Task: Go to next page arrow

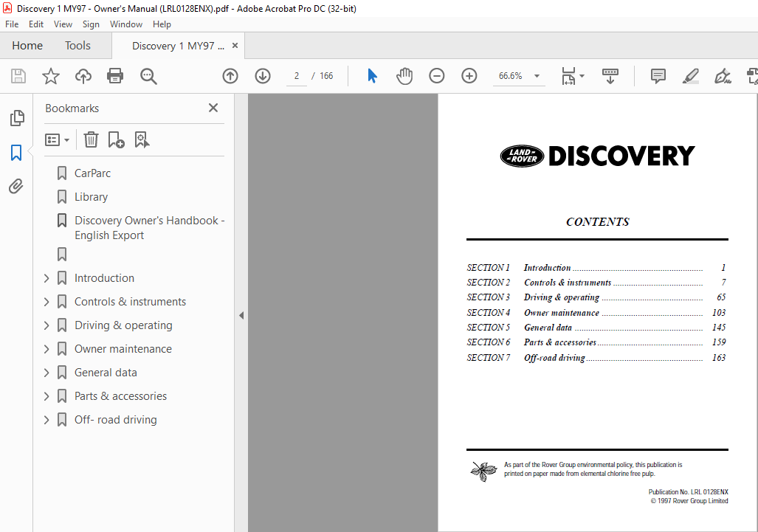Action: [x=263, y=76]
